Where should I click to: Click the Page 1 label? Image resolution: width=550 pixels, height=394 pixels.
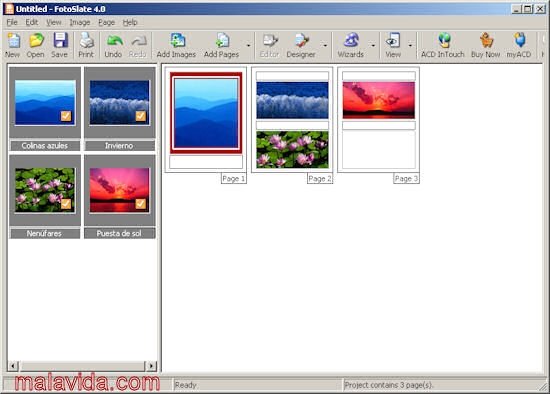[x=234, y=179]
